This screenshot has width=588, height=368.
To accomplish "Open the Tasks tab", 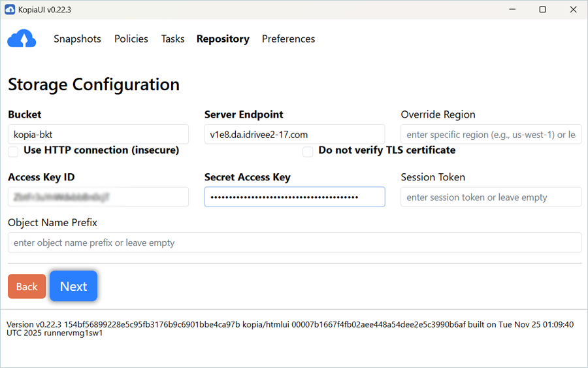I will tap(172, 39).
